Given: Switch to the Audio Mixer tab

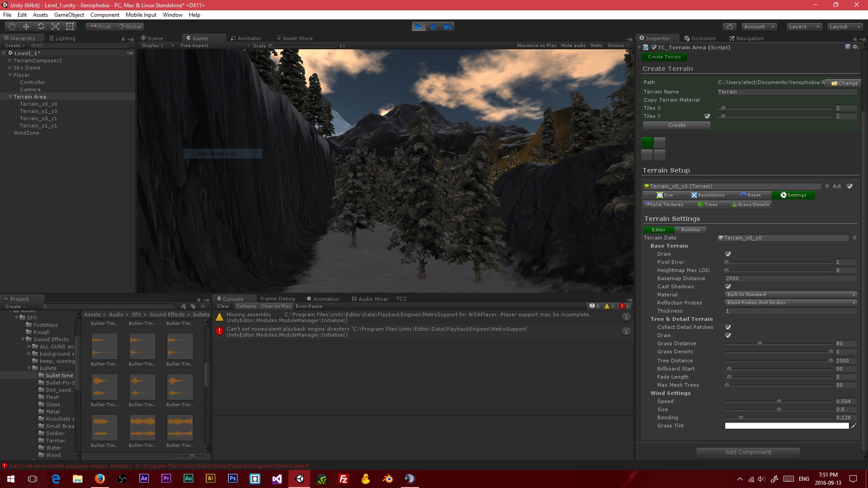Looking at the screenshot, I should coord(370,299).
